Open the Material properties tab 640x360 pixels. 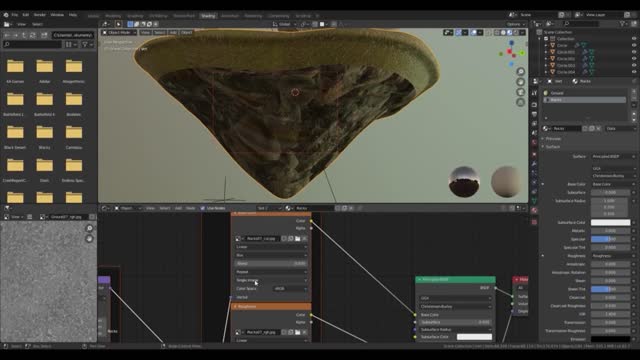click(534, 211)
